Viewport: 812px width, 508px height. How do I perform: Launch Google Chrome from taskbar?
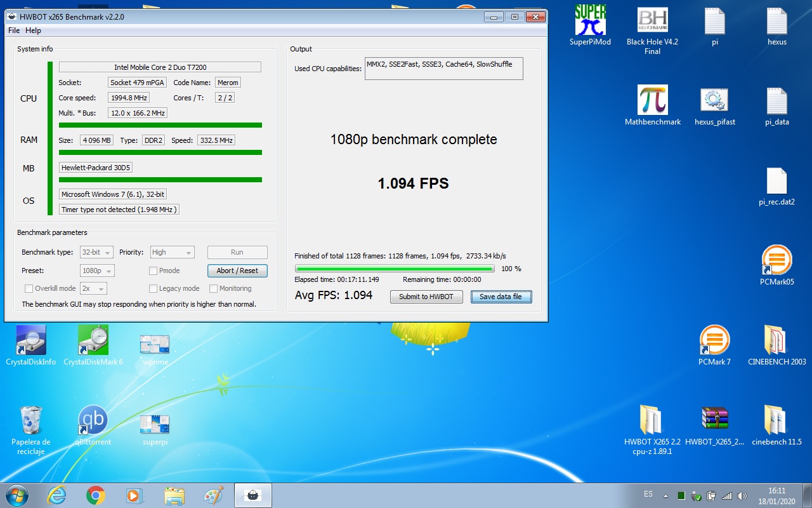click(x=96, y=495)
